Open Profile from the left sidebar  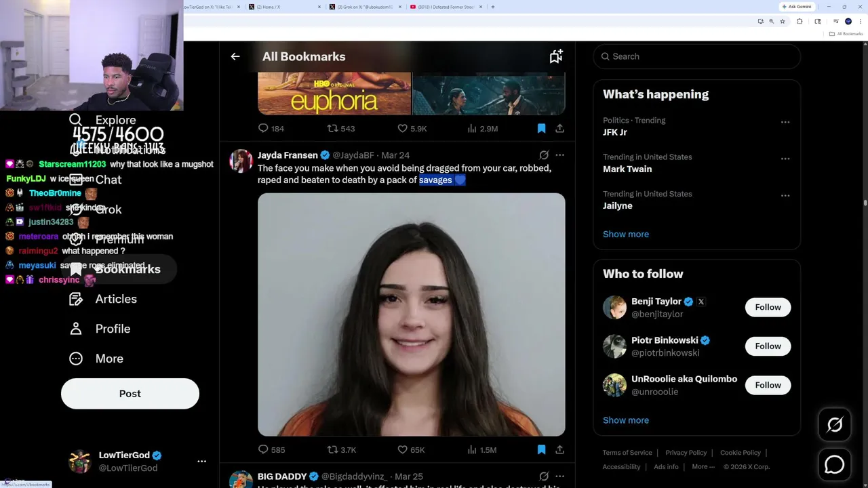pos(99,329)
